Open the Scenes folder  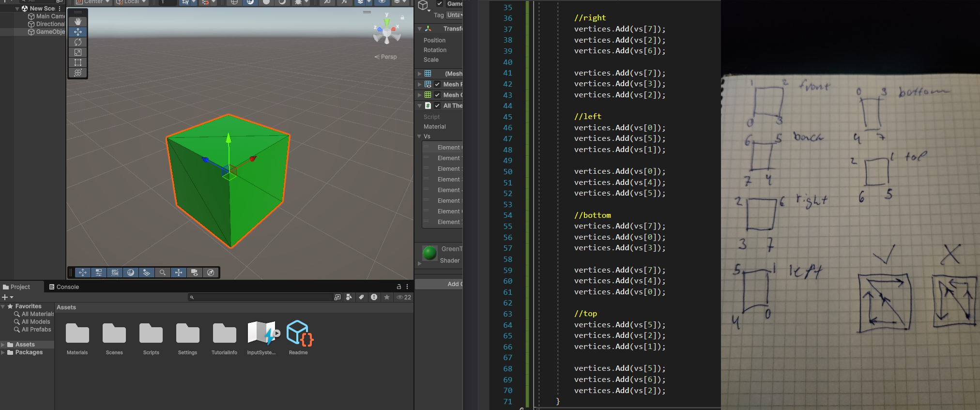tap(114, 339)
